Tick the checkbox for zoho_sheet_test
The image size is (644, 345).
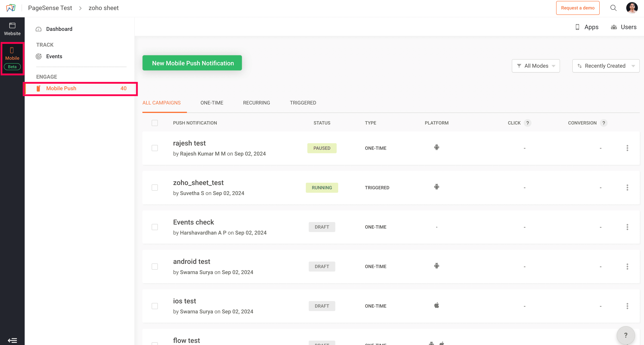pos(155,188)
